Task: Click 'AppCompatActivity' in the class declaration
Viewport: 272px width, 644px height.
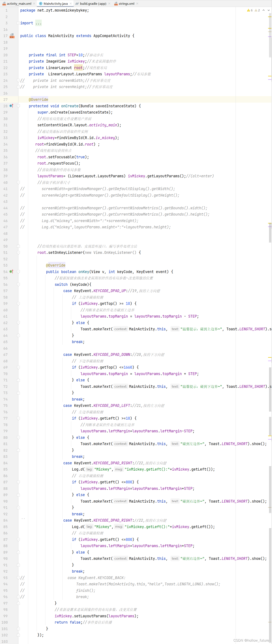Action: [112, 36]
